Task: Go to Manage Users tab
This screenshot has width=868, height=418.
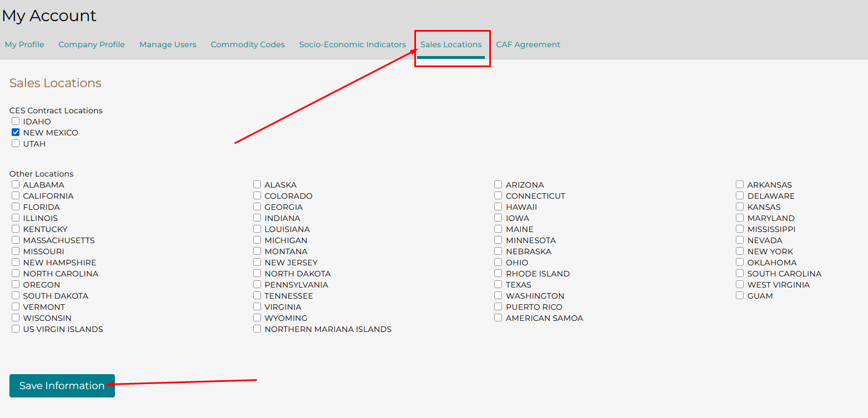Action: click(168, 44)
